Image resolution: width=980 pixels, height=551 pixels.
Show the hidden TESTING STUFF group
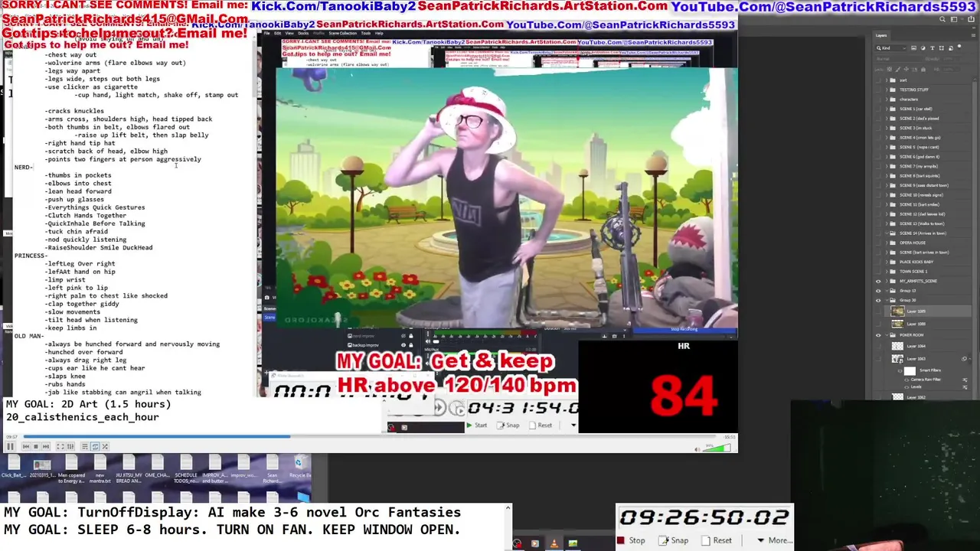click(878, 90)
